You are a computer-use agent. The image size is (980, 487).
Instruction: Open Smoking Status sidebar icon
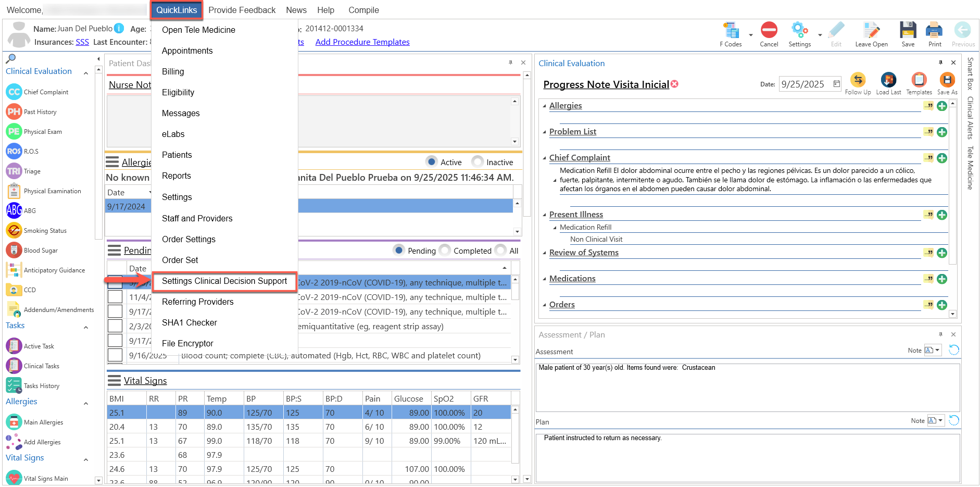[x=14, y=231]
